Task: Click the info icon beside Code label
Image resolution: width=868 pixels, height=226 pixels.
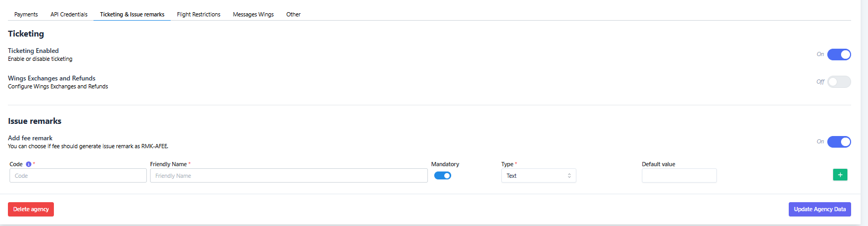Action: coord(29,164)
